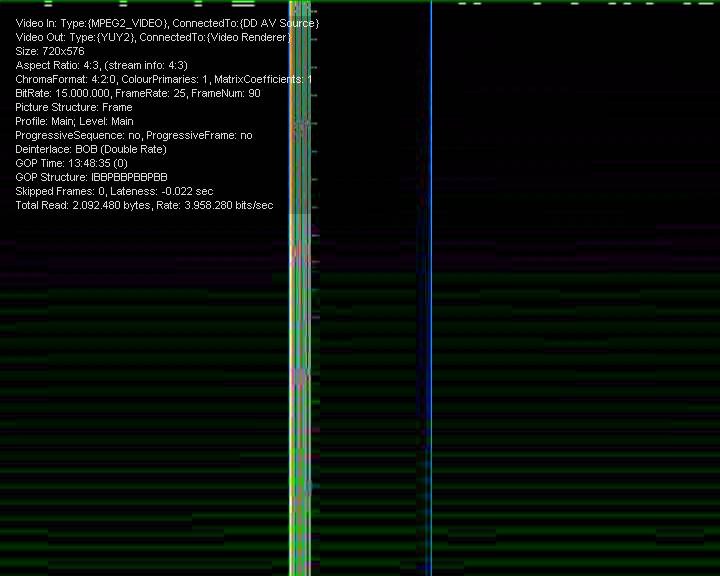Image resolution: width=720 pixels, height=576 pixels.
Task: Click the Picture Structure: Frame line
Action: [74, 107]
